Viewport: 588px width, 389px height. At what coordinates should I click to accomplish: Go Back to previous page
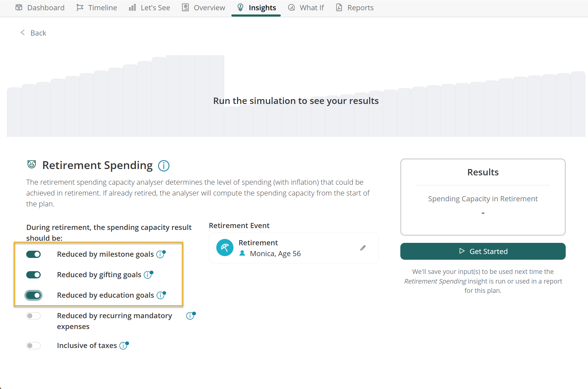33,33
